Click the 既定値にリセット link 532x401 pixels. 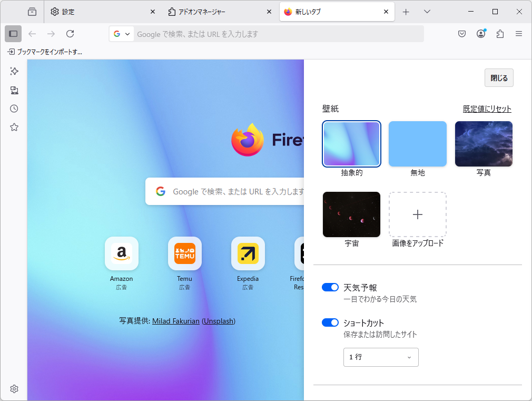click(487, 109)
